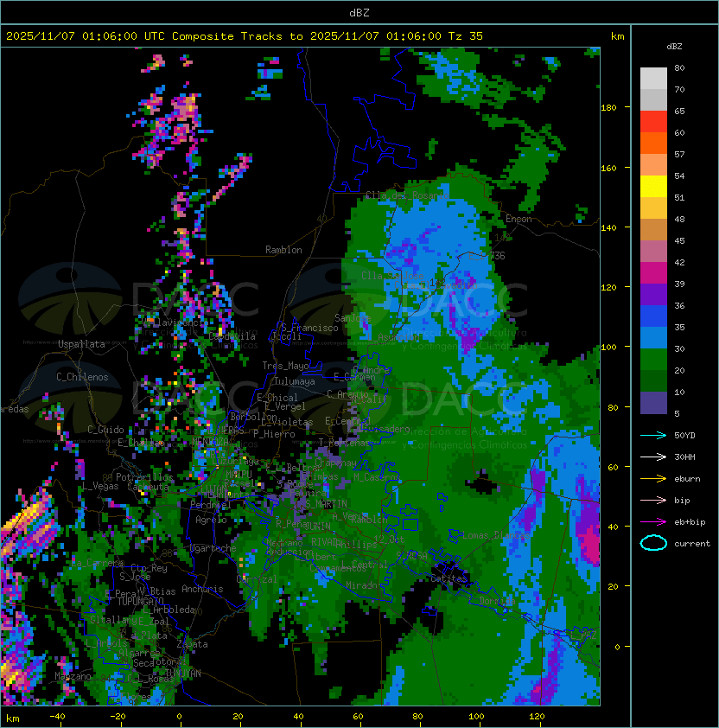Click the 180 km vertical axis tick
Viewport: 719px width, 728px height.
pyautogui.click(x=608, y=108)
